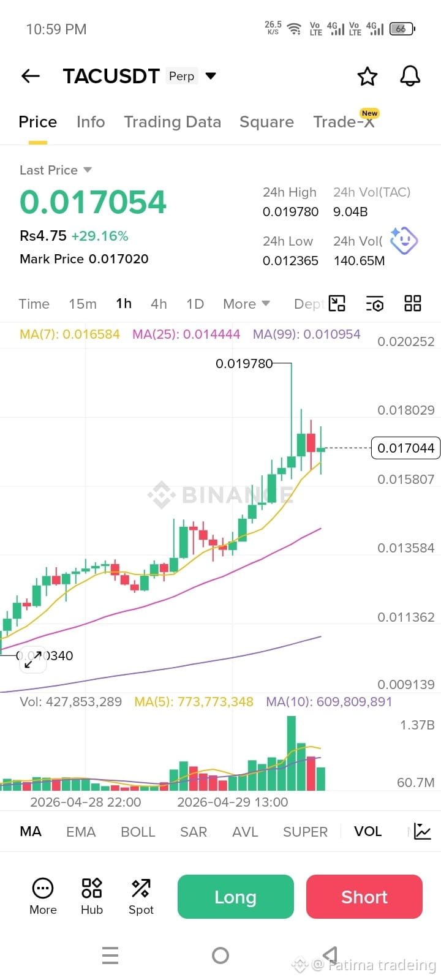441x980 pixels.
Task: Select 4h chart interval
Action: click(x=159, y=304)
